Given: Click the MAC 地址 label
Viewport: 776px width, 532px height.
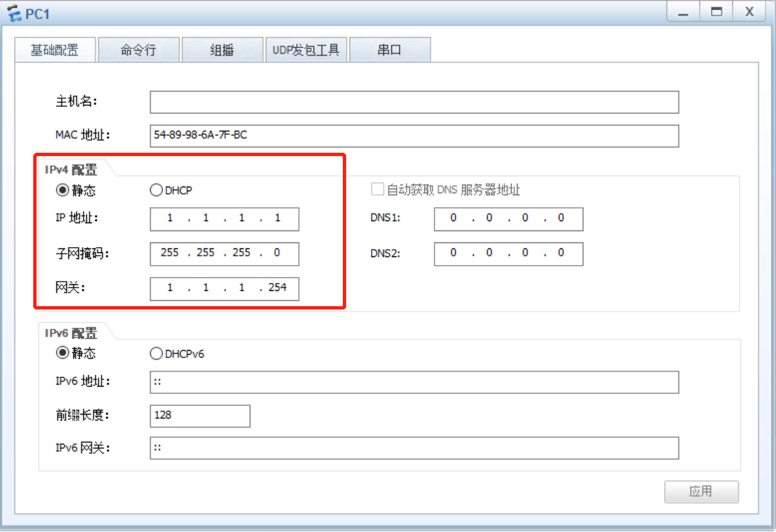Looking at the screenshot, I should [x=82, y=135].
